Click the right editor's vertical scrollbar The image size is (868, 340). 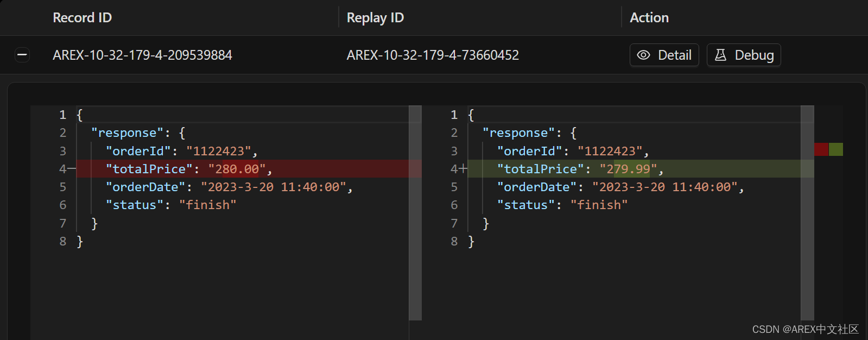(x=807, y=212)
